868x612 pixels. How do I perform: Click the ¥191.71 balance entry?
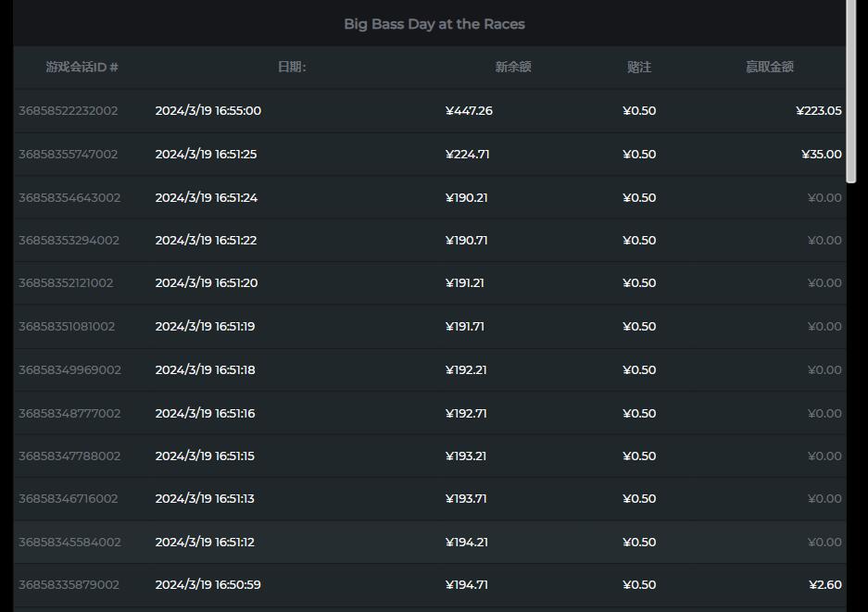click(465, 327)
